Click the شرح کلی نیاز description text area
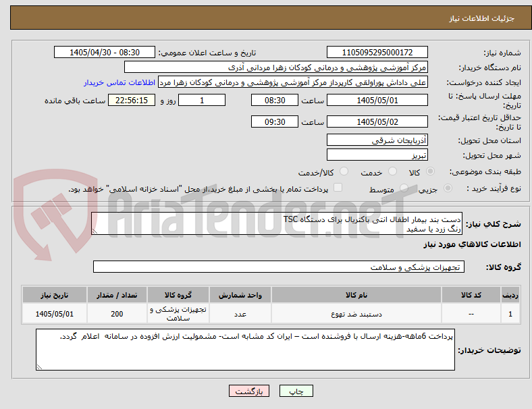This screenshot has width=532, height=409. pos(277,223)
